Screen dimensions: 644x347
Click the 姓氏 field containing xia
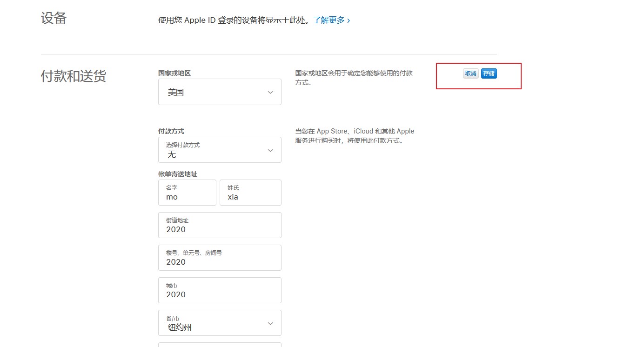click(x=250, y=193)
